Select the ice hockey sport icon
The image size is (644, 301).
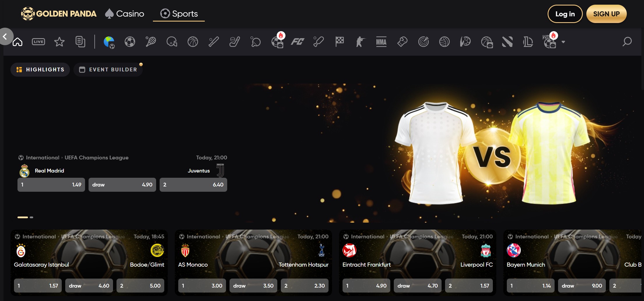click(x=234, y=42)
